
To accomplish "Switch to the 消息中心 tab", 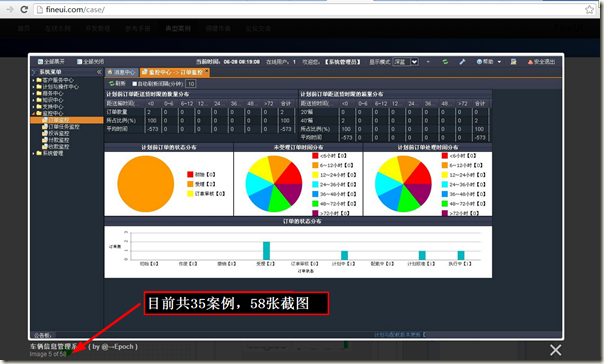I will [x=121, y=72].
